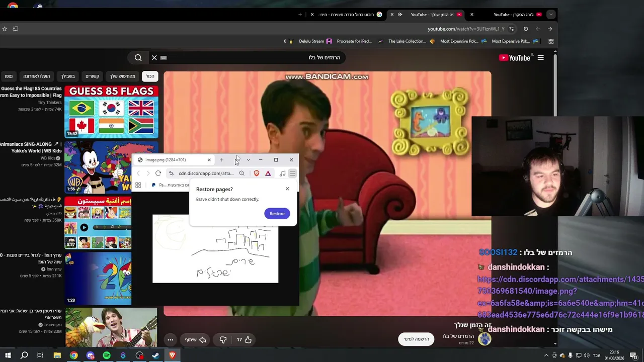
Task: Click the zoom magnifier in Brave address bar
Action: 242,173
